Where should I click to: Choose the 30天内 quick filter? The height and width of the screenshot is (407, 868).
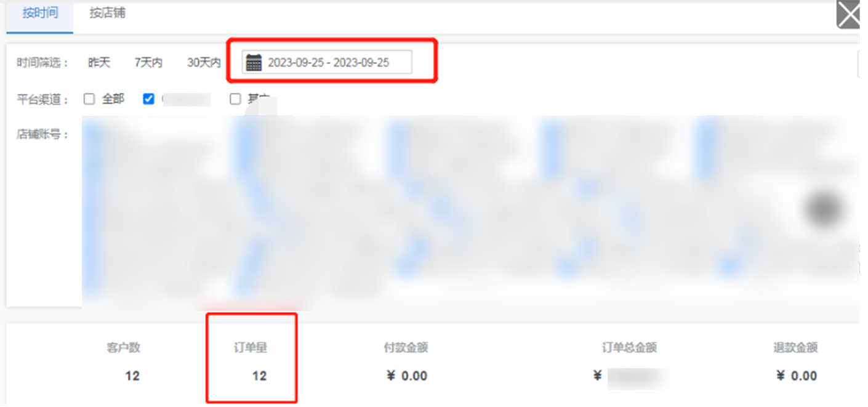(x=204, y=63)
